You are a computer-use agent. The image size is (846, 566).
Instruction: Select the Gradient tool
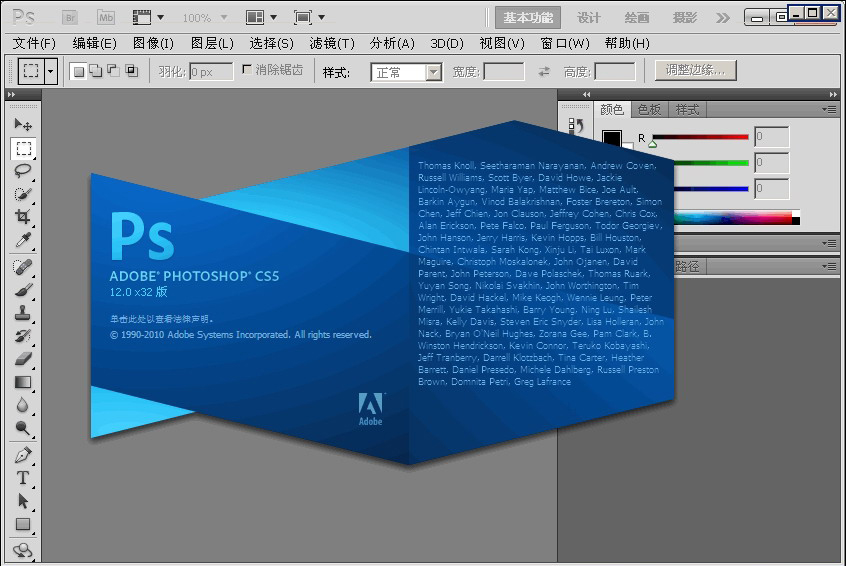coord(23,382)
